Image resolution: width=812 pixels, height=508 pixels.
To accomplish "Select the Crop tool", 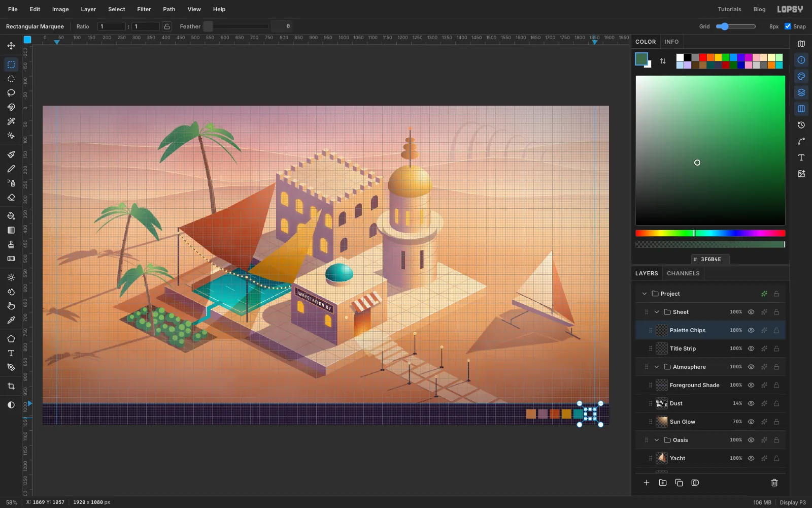I will click(x=11, y=386).
